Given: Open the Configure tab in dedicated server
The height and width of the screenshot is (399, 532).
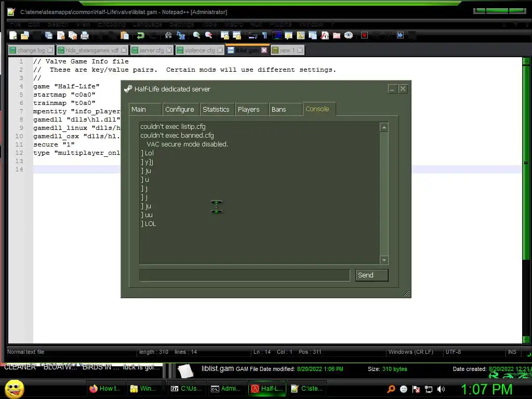Looking at the screenshot, I should click(x=180, y=109).
